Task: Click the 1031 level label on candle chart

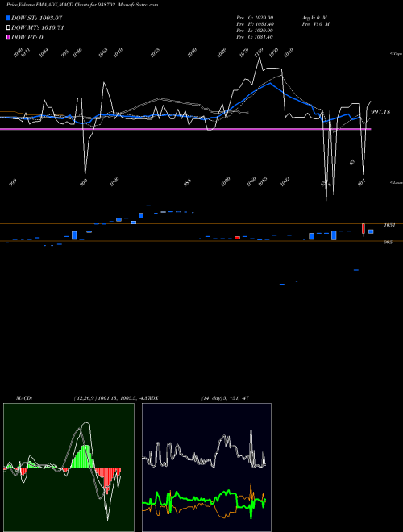Action: [x=389, y=225]
